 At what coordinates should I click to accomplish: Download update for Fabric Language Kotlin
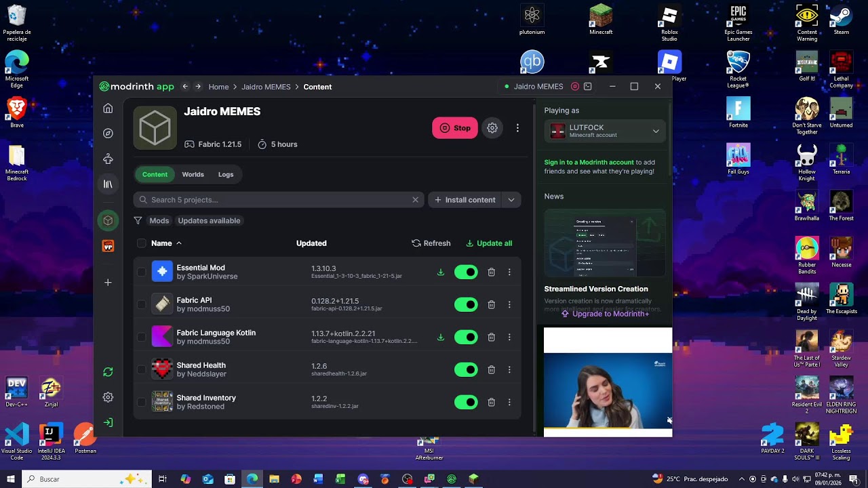click(x=441, y=337)
